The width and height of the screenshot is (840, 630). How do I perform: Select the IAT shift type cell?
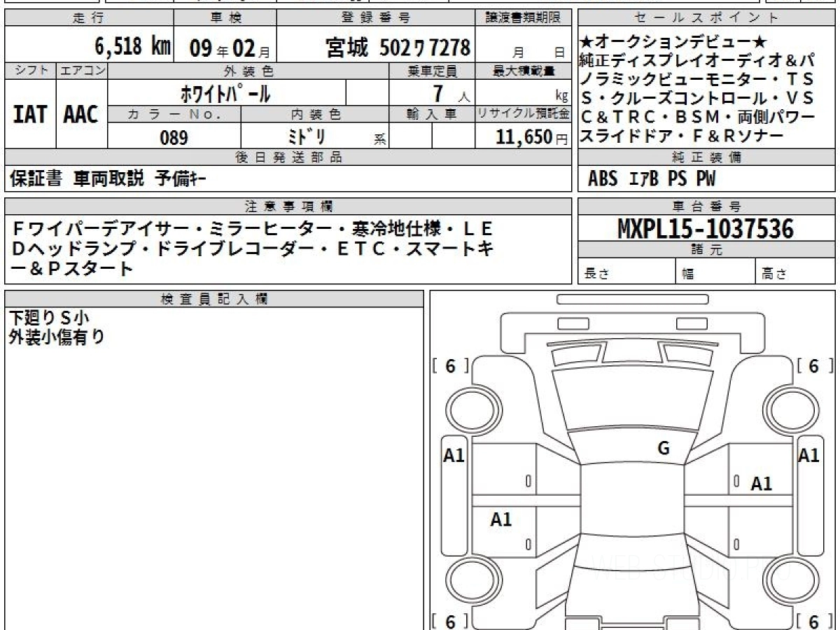[x=30, y=113]
